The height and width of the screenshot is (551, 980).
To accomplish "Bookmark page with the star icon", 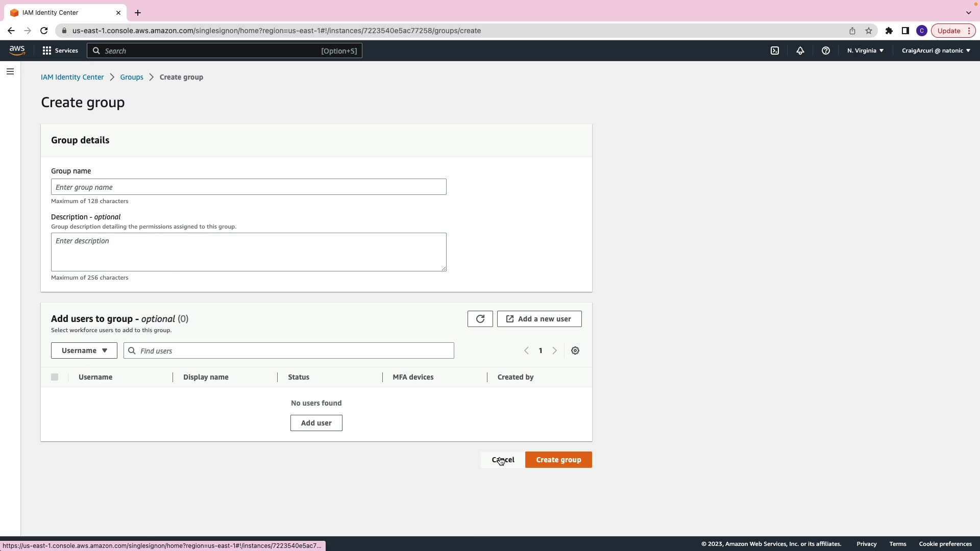I will click(869, 31).
